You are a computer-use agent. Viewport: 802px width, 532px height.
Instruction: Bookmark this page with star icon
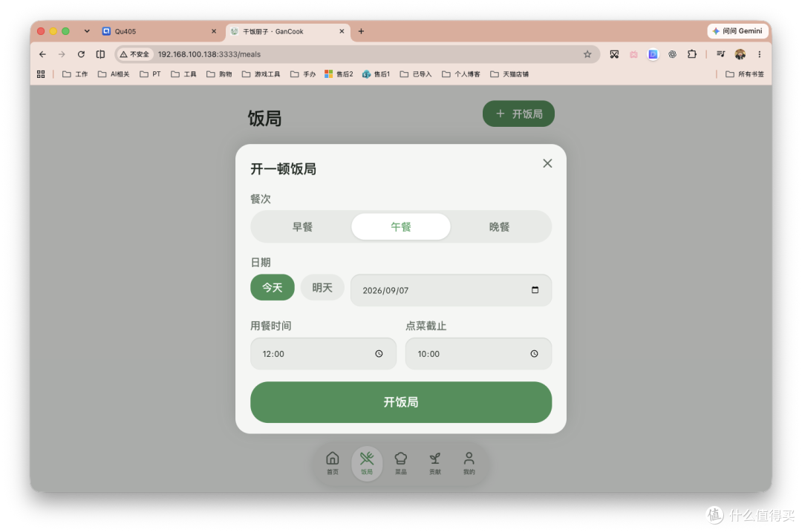click(x=587, y=54)
